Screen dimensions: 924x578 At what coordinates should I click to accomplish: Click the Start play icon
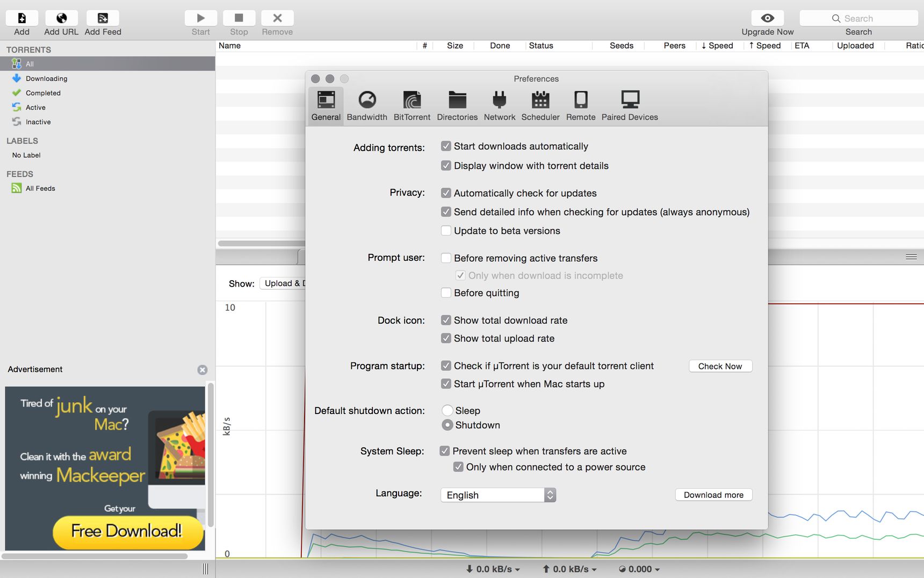(201, 18)
